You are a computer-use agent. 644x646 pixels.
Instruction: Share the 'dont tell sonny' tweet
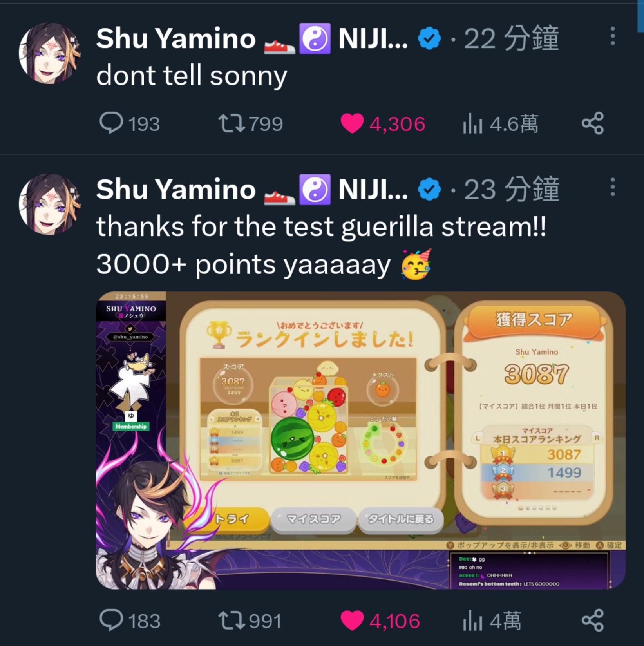[x=593, y=123]
